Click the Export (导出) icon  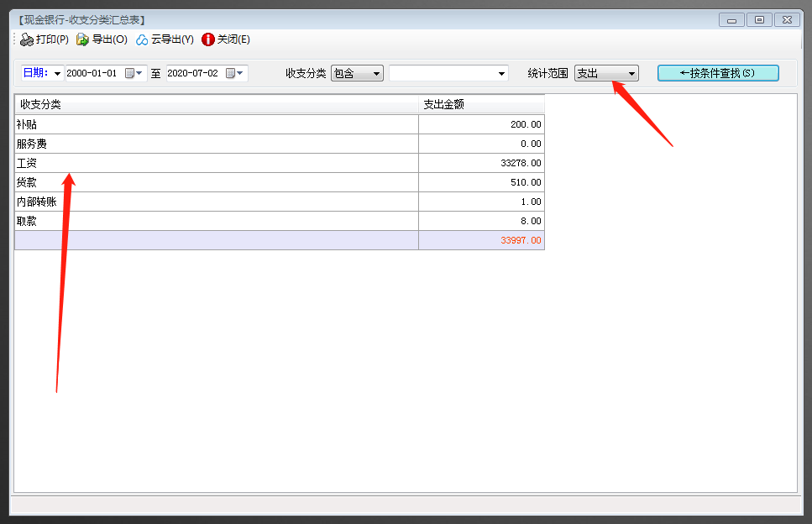coord(82,39)
